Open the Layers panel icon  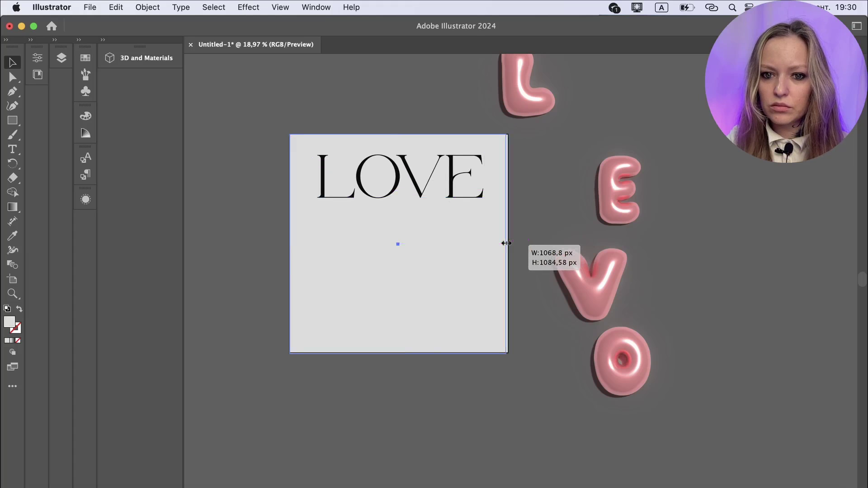tap(61, 58)
